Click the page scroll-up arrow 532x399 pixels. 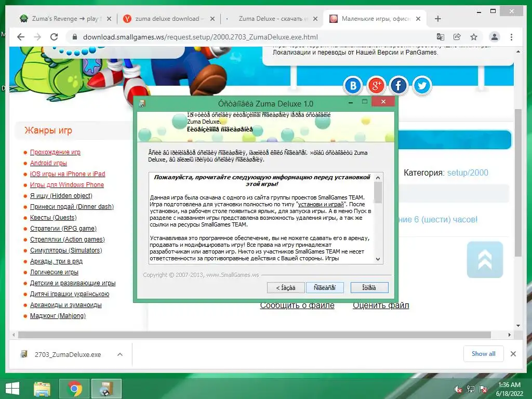518,51
